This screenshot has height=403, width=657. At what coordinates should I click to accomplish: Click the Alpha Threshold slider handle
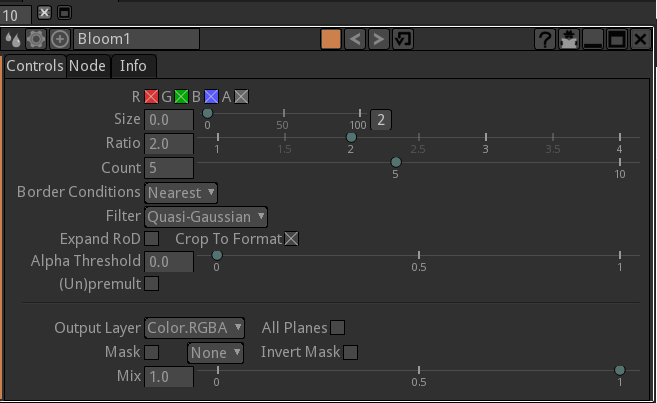[x=217, y=255]
